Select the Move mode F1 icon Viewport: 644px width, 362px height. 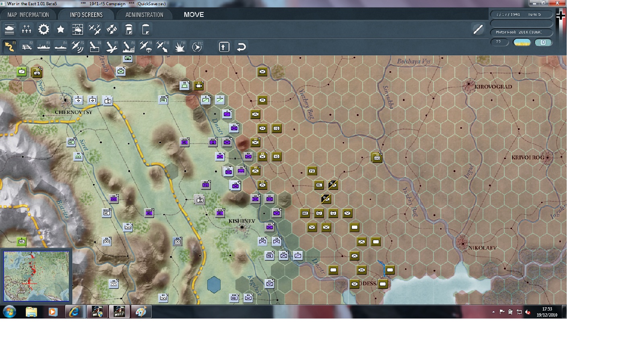click(x=10, y=47)
